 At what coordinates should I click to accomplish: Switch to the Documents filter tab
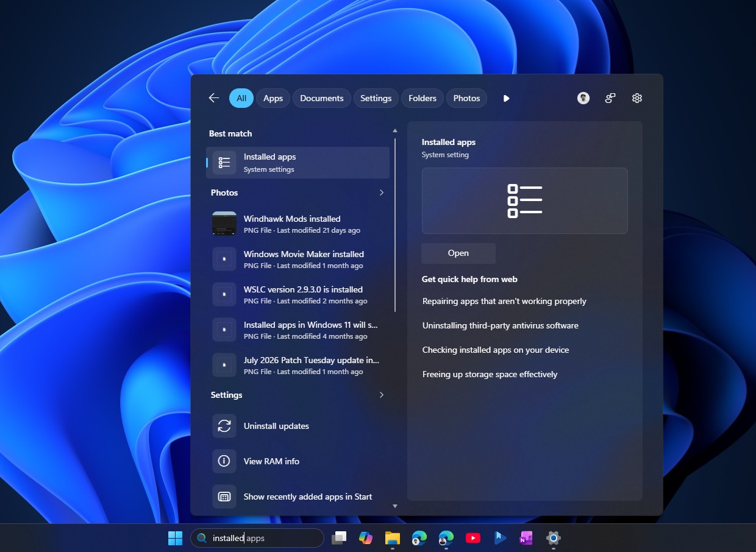coord(322,98)
